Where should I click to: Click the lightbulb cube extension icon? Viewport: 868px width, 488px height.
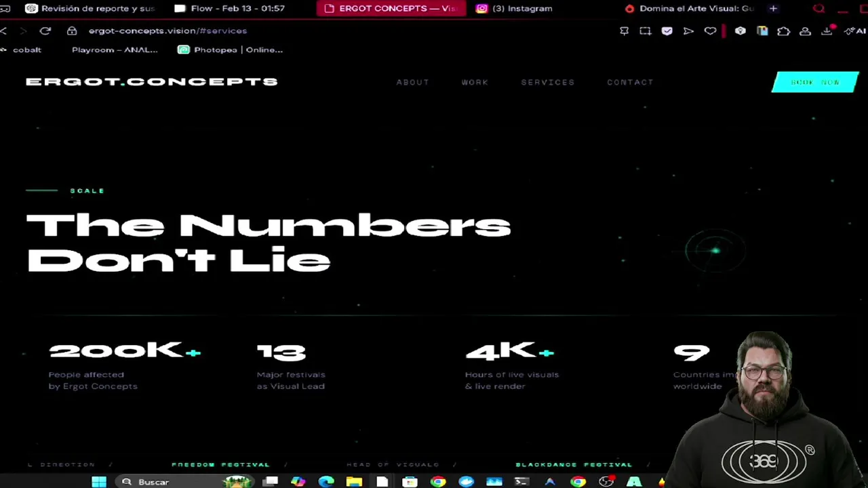click(x=741, y=31)
